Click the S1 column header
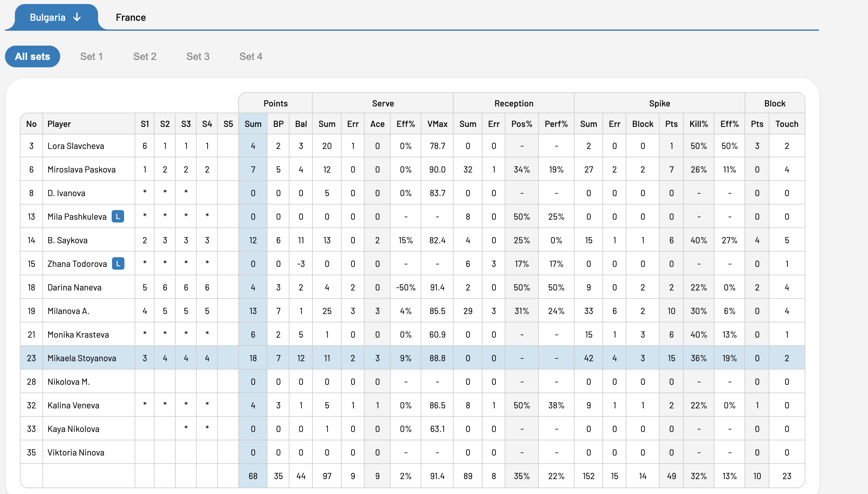The image size is (868, 494). click(x=145, y=124)
